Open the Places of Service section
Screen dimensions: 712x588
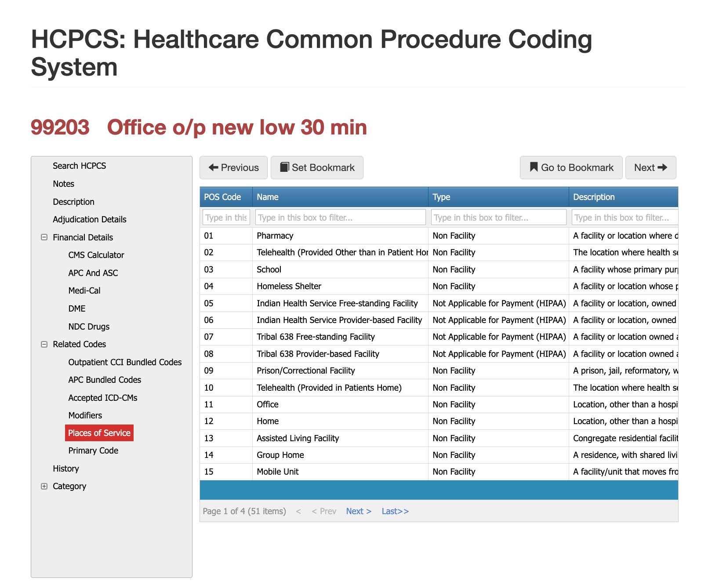coord(99,433)
